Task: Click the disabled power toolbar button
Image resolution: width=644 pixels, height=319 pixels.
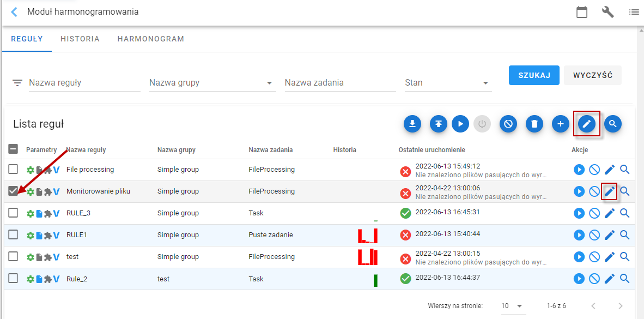Action: pyautogui.click(x=482, y=124)
